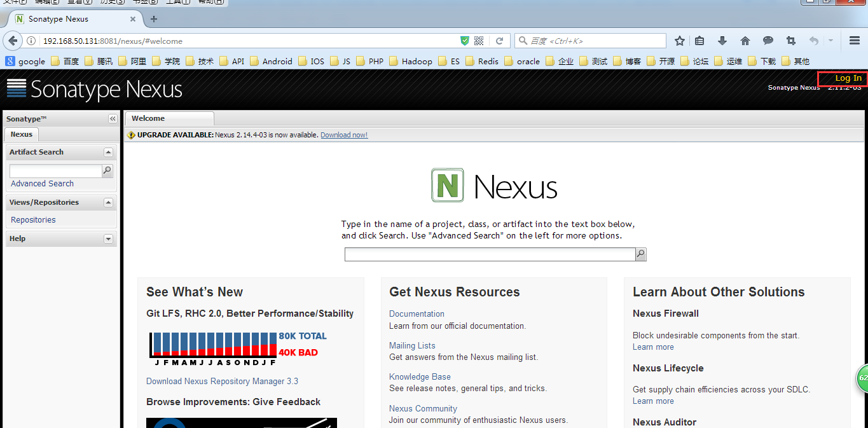Select the Welcome tab

click(x=169, y=118)
